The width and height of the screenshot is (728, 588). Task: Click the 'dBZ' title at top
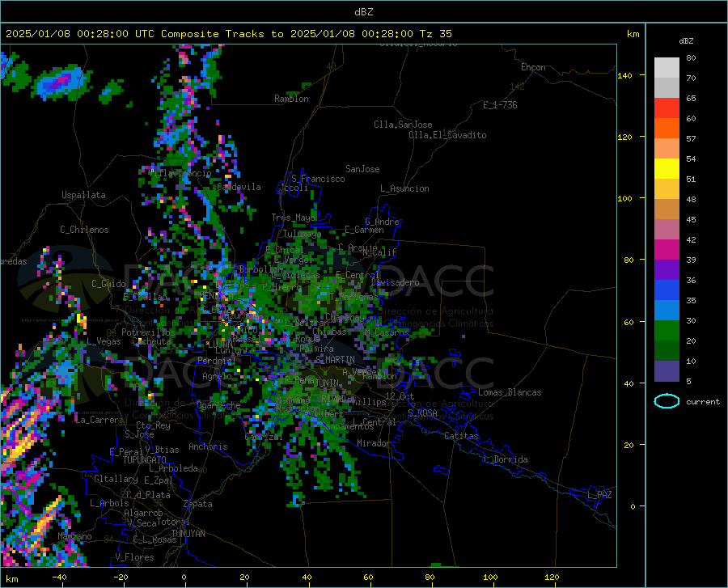click(x=363, y=12)
